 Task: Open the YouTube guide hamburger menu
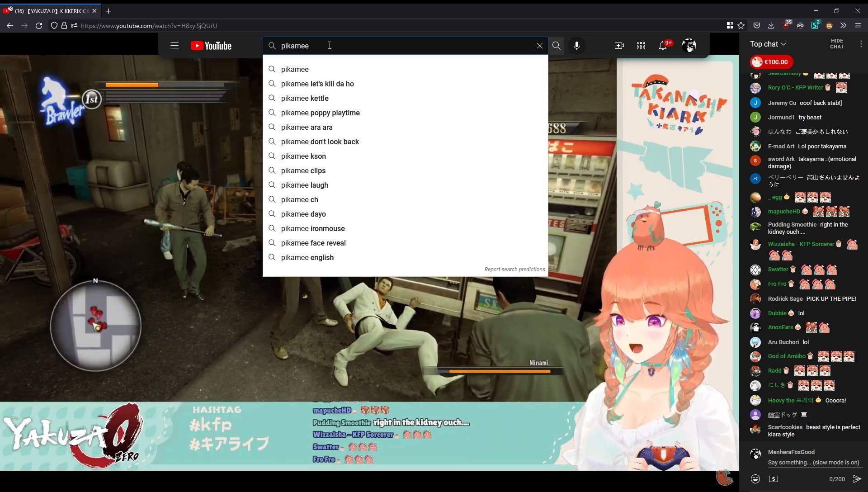[x=175, y=46]
